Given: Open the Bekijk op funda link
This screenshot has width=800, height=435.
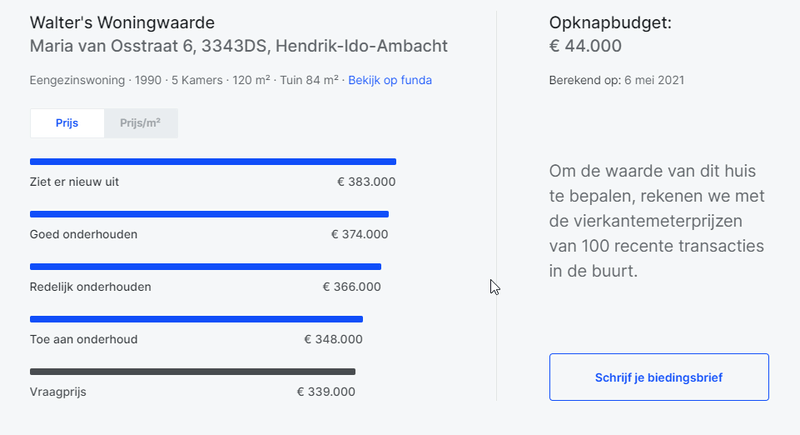Looking at the screenshot, I should point(390,80).
